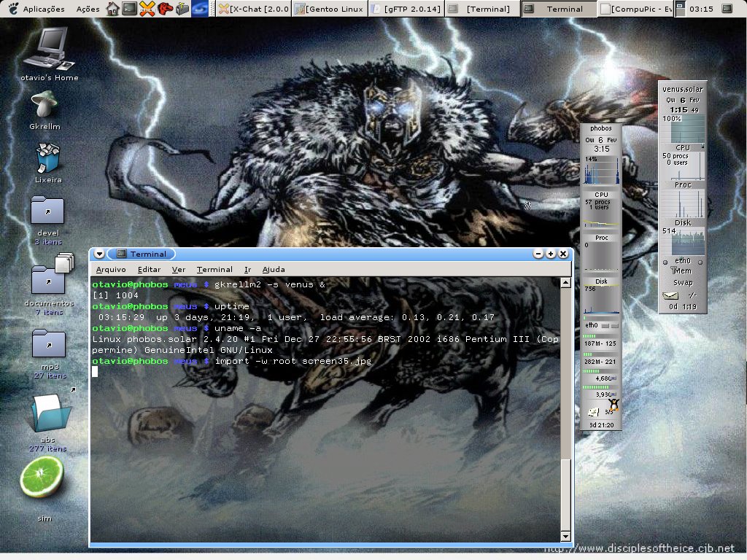The height and width of the screenshot is (560, 747).
Task: Toggle the left eth0 LED in venus.solar monitor
Action: coord(665,262)
